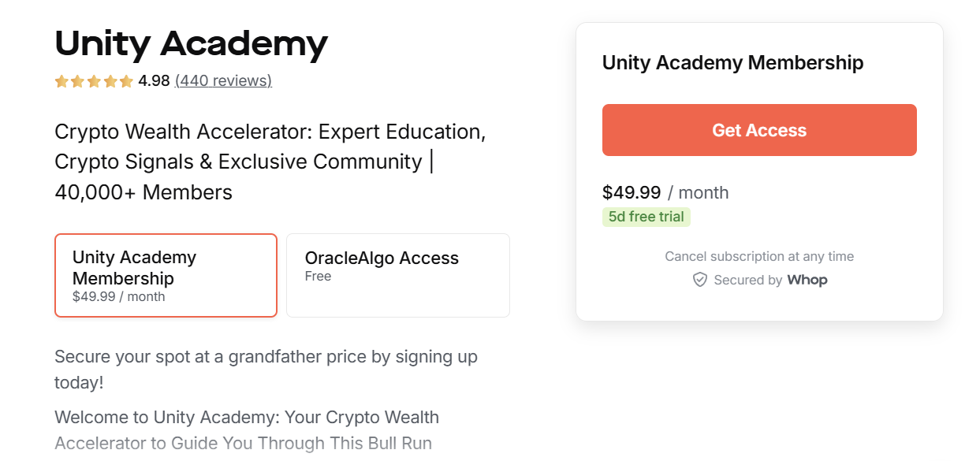Image resolution: width=980 pixels, height=461 pixels.
Task: Click the Crypto Wealth Accelerator description text
Action: tap(270, 162)
